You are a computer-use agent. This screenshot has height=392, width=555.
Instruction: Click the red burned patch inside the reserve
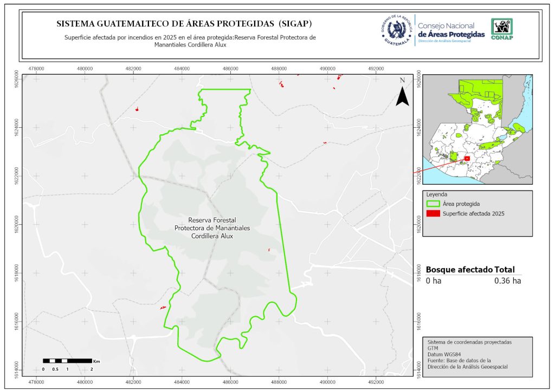[x=269, y=250]
